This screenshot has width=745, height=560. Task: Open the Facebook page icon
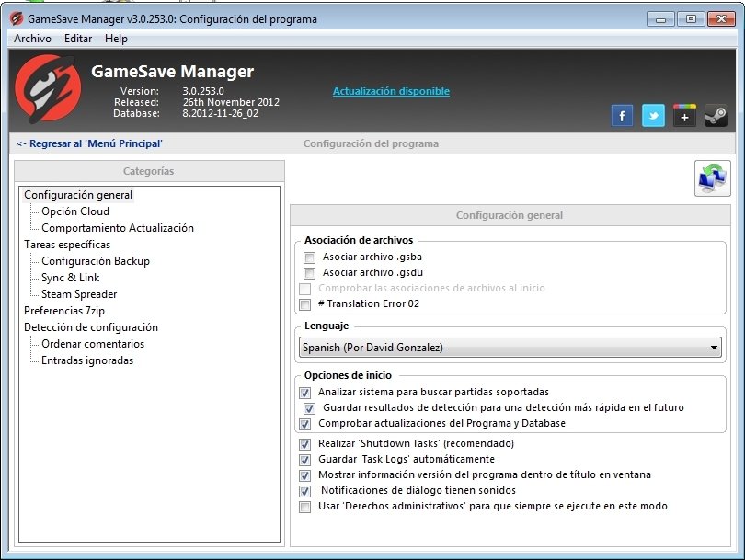[x=622, y=116]
